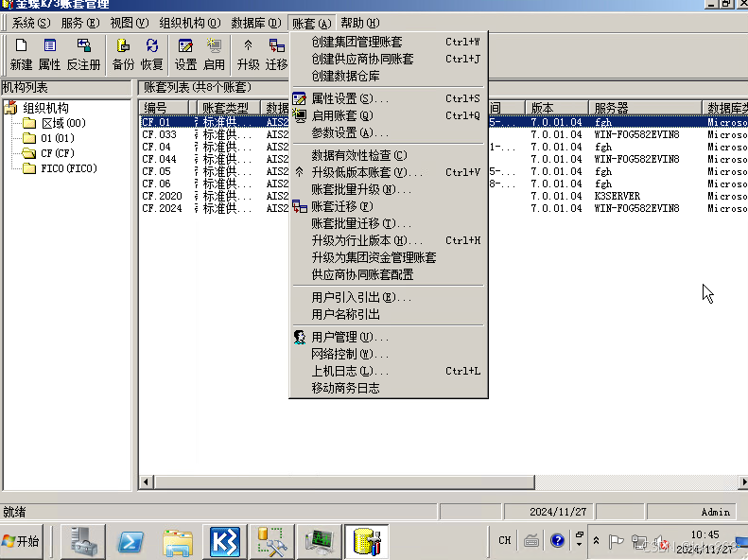Choose 参数设置(A)... menu entry

click(389, 132)
